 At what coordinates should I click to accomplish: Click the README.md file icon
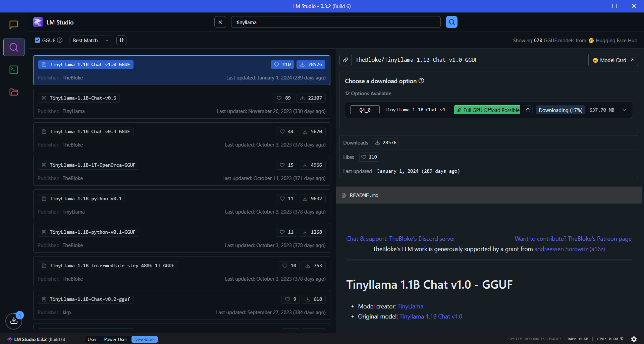pyautogui.click(x=343, y=195)
